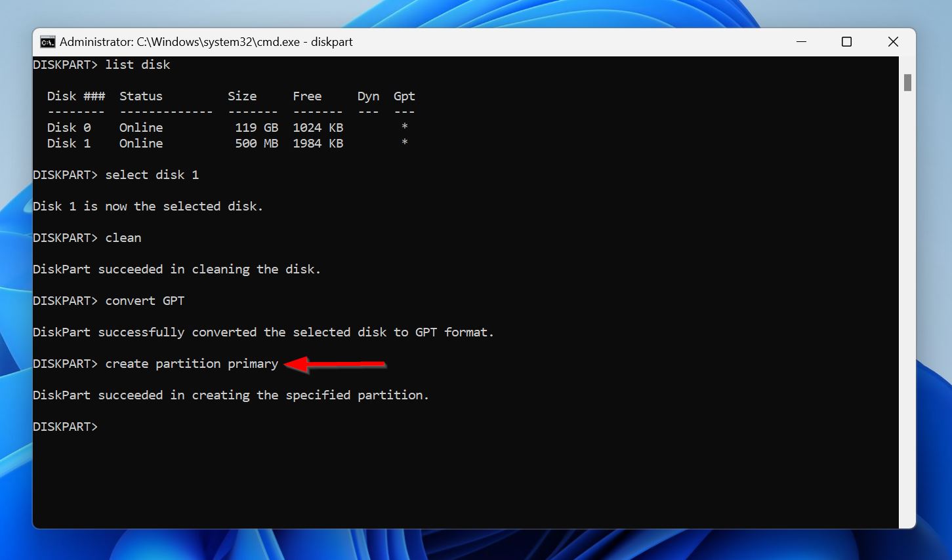Click the 'clean' command text
The height and width of the screenshot is (560, 952).
click(123, 237)
